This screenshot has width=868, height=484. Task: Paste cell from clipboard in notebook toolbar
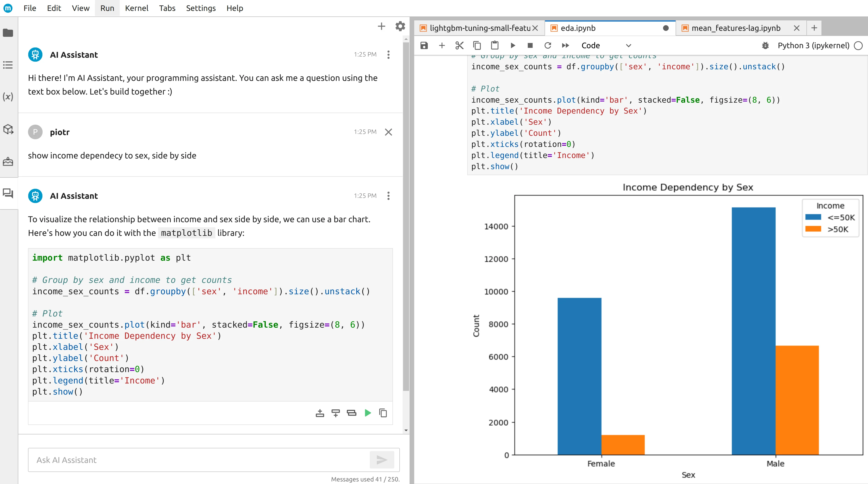495,46
